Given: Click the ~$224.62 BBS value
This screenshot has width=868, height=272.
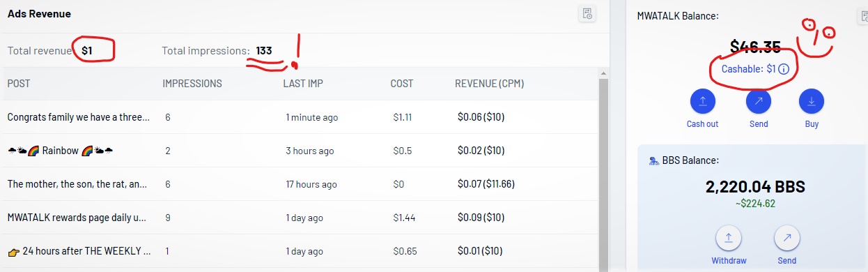Looking at the screenshot, I should (x=755, y=204).
